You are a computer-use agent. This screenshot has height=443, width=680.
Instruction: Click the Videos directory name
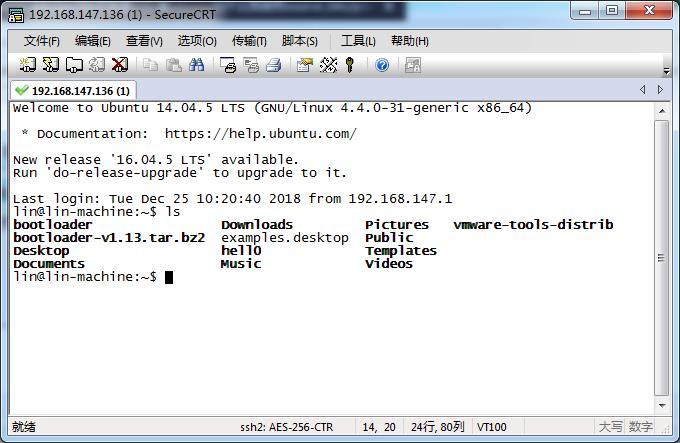coord(389,264)
